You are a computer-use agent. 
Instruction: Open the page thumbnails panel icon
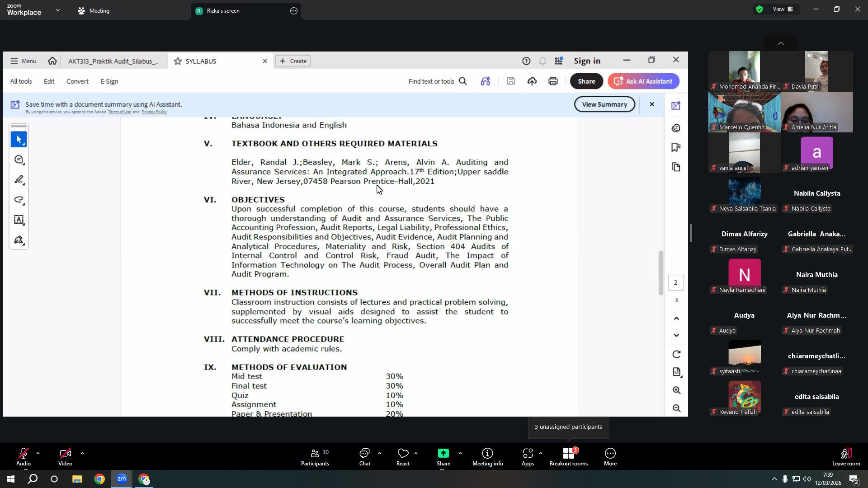point(676,167)
